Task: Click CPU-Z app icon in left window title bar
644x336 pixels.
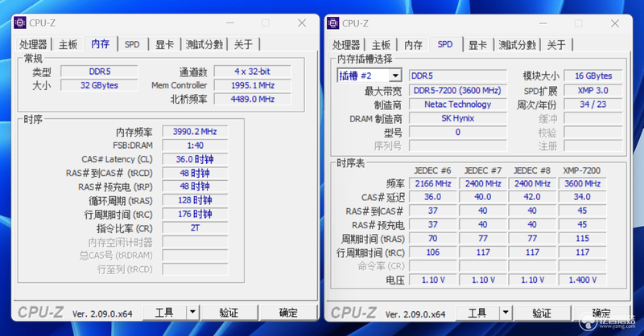Action: 20,23
